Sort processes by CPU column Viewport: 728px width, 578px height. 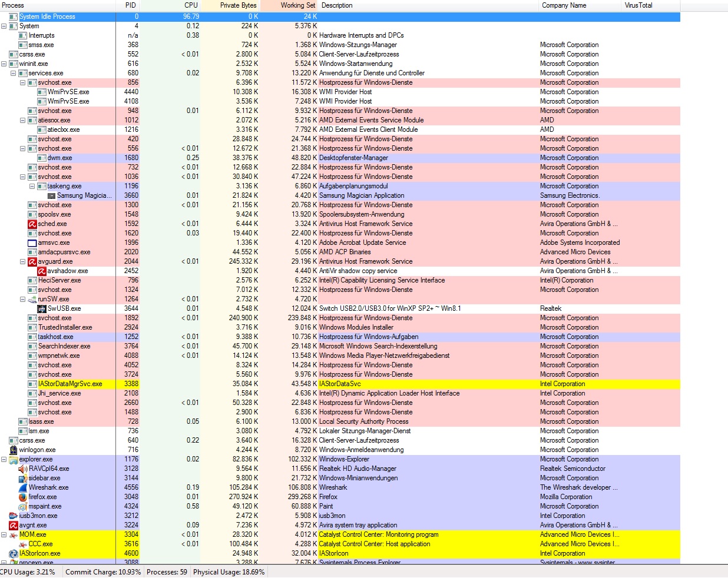171,5
